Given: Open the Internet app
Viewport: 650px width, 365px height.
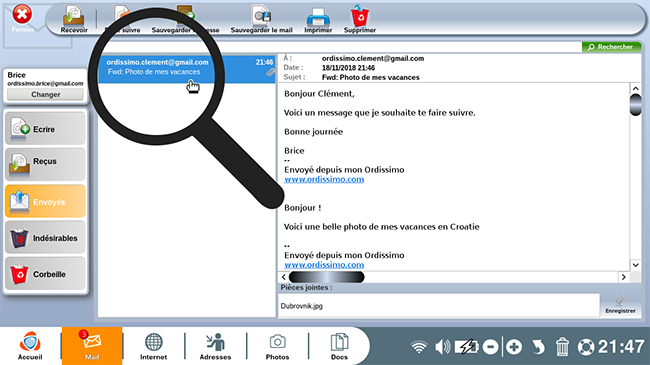Looking at the screenshot, I should pos(153,346).
